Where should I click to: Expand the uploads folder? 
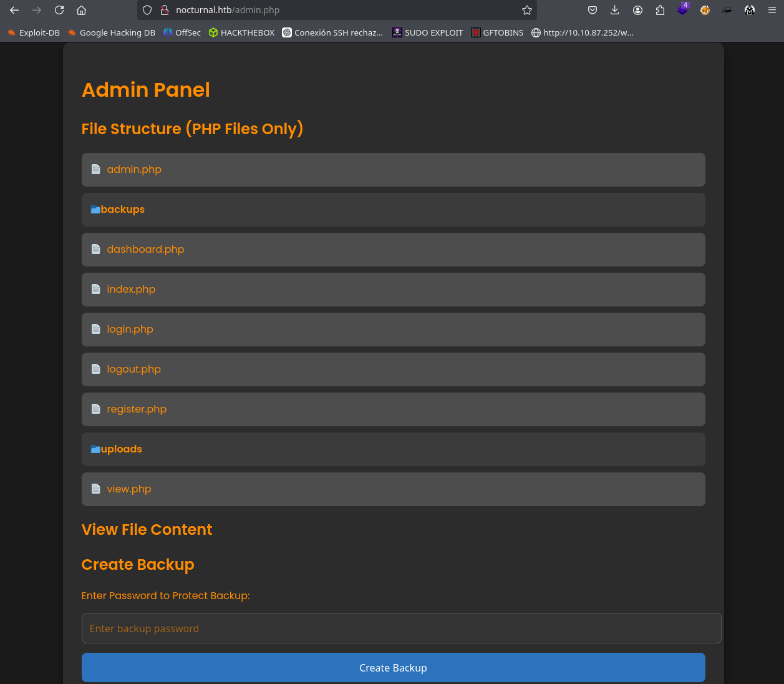pos(121,449)
